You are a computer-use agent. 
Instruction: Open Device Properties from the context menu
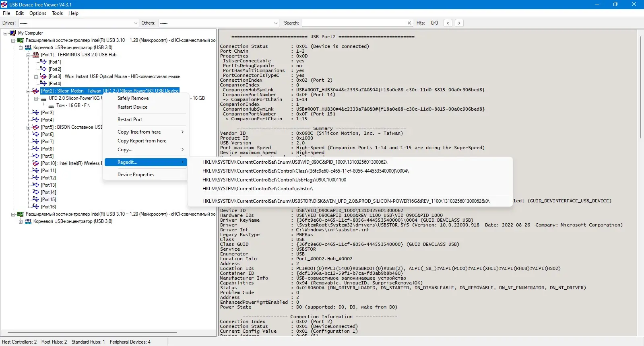(x=146, y=175)
